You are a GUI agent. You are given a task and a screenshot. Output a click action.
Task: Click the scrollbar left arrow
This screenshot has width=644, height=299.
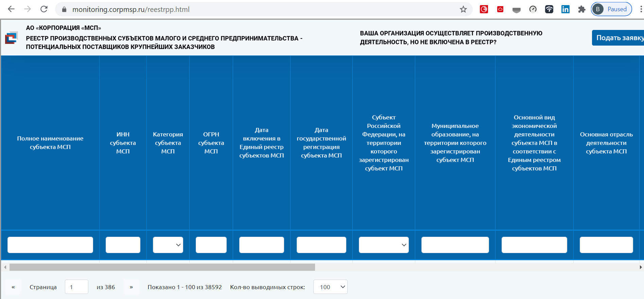[5, 267]
